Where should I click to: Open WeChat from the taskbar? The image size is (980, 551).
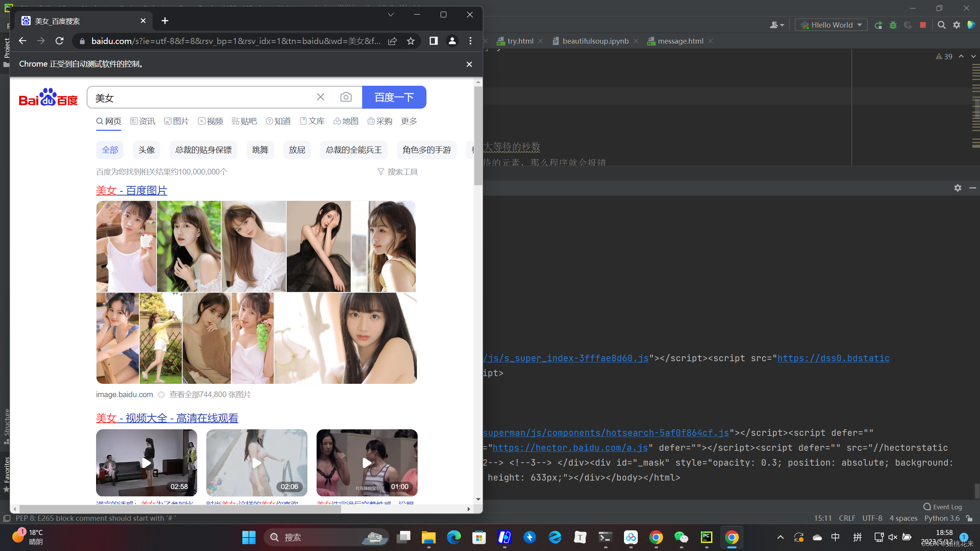click(x=681, y=537)
